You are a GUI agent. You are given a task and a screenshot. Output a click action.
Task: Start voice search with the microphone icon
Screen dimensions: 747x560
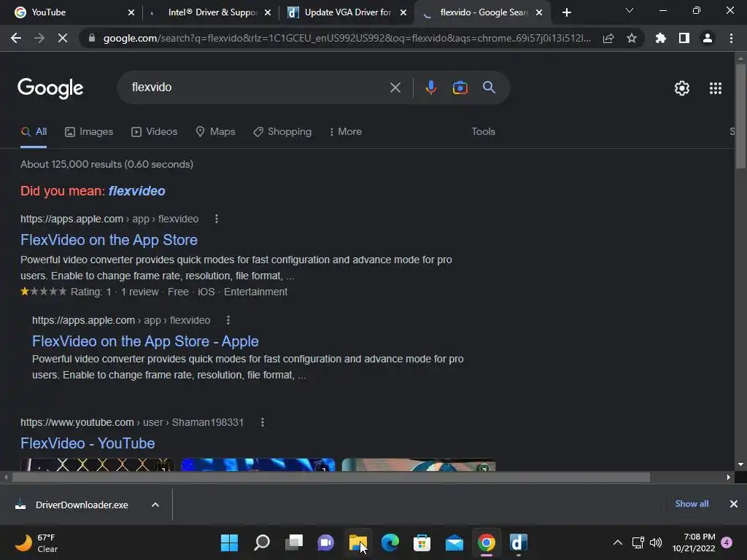tap(430, 87)
